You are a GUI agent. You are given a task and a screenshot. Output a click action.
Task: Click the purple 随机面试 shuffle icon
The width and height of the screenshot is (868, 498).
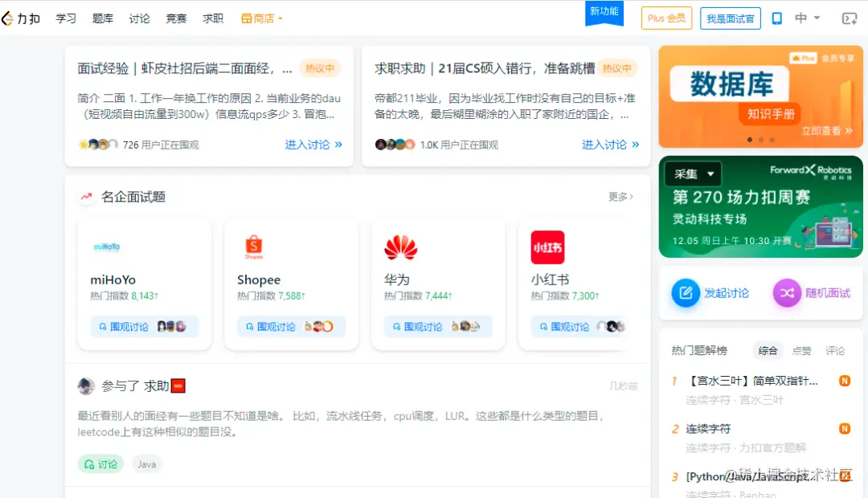(x=786, y=293)
